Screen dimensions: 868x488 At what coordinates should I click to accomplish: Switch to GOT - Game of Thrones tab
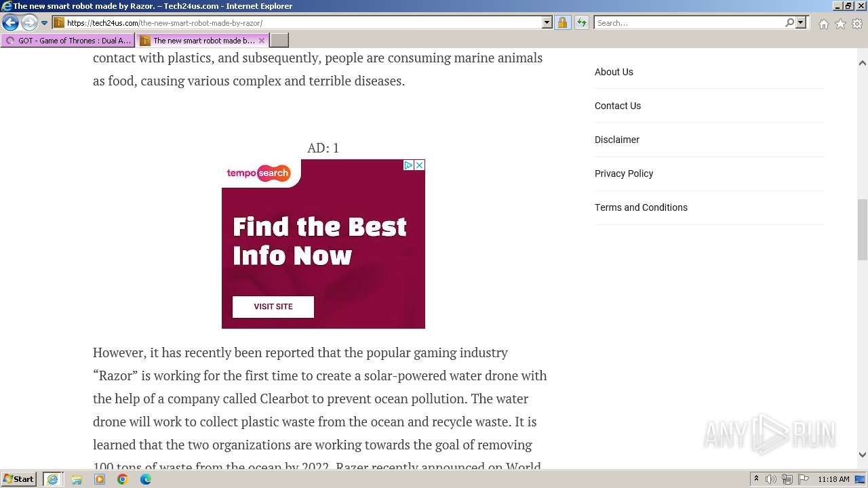click(68, 40)
